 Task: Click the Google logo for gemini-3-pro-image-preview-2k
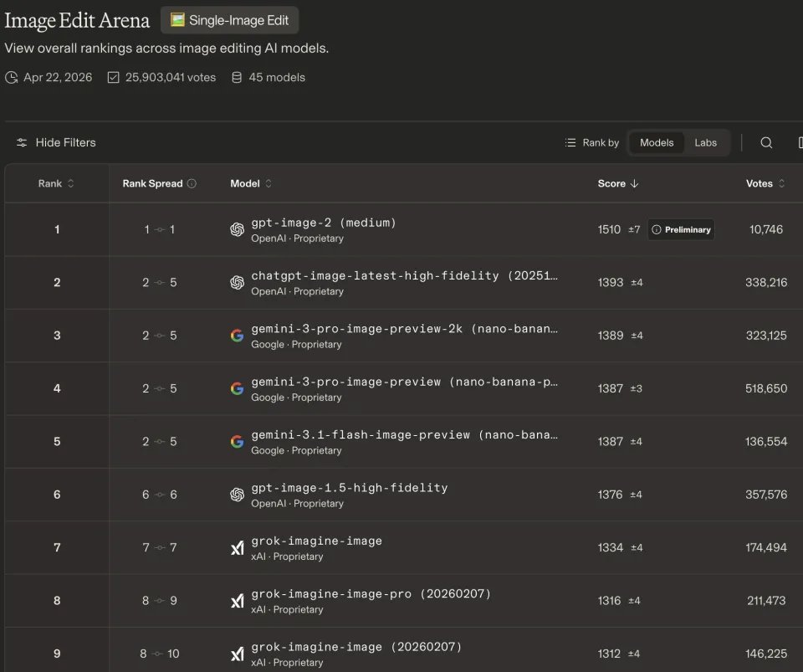(238, 336)
